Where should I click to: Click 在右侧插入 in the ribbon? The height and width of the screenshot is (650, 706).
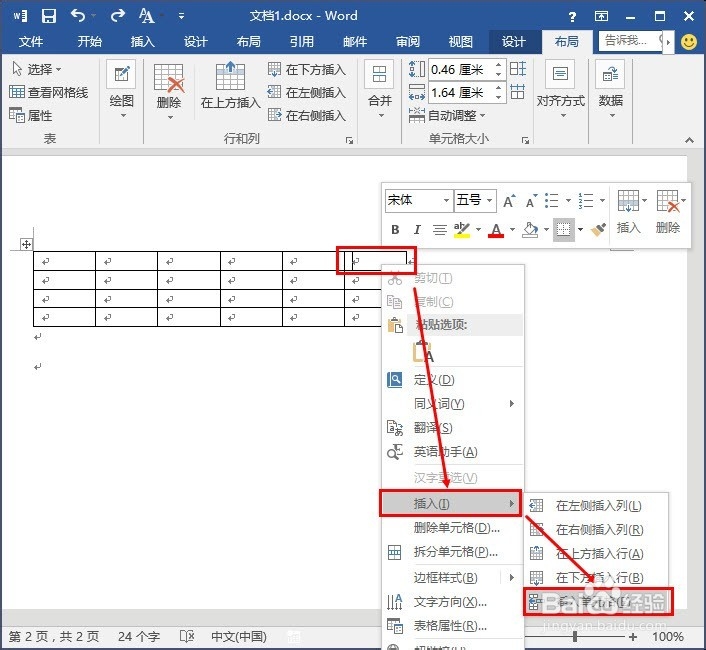307,115
